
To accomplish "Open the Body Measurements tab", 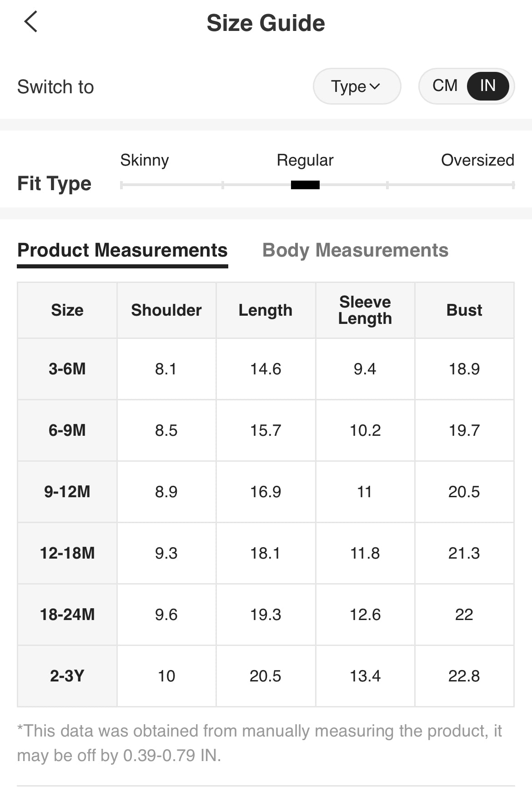I will coord(355,250).
